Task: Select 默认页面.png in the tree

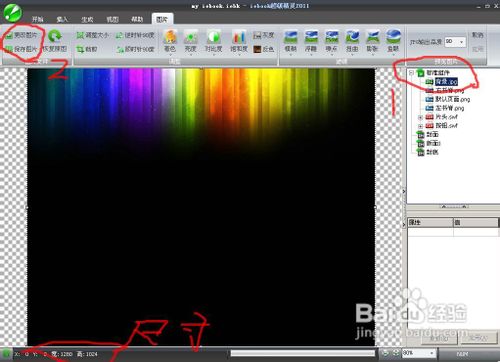Action: click(x=452, y=99)
